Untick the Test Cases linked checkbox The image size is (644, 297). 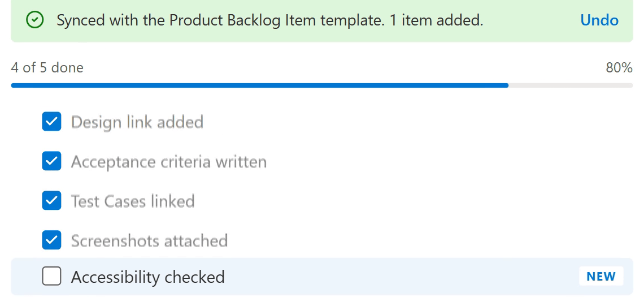click(52, 201)
